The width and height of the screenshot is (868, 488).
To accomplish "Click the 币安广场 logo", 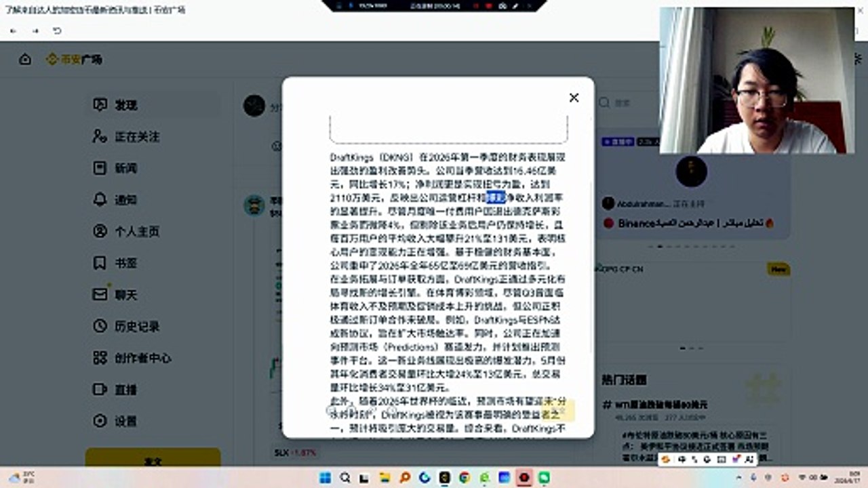I will point(74,60).
